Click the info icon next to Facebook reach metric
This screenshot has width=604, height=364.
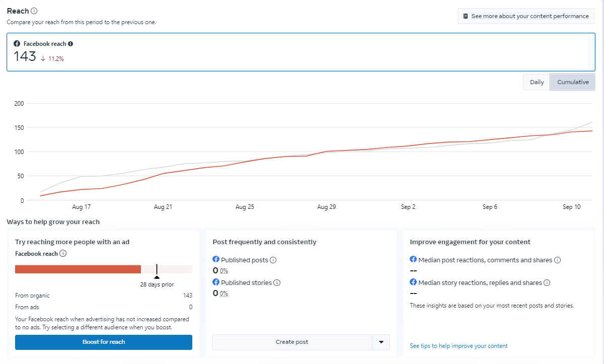[70, 44]
